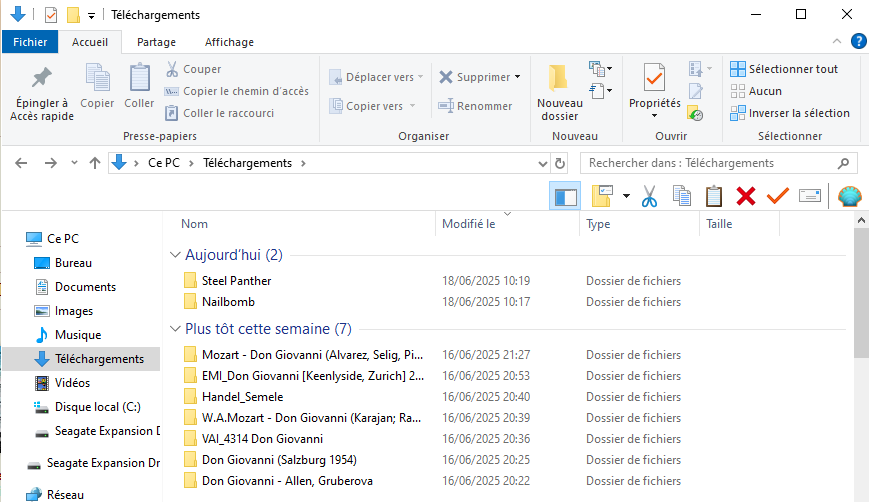
Task: Click Couper with the scissors icon in the ribbon
Action: [x=194, y=69]
